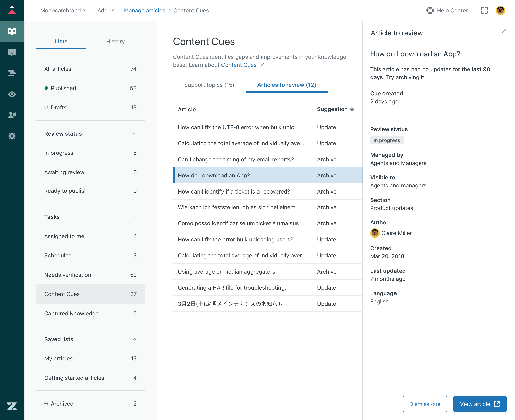Close the Article to review panel
The image size is (515, 420).
click(504, 31)
